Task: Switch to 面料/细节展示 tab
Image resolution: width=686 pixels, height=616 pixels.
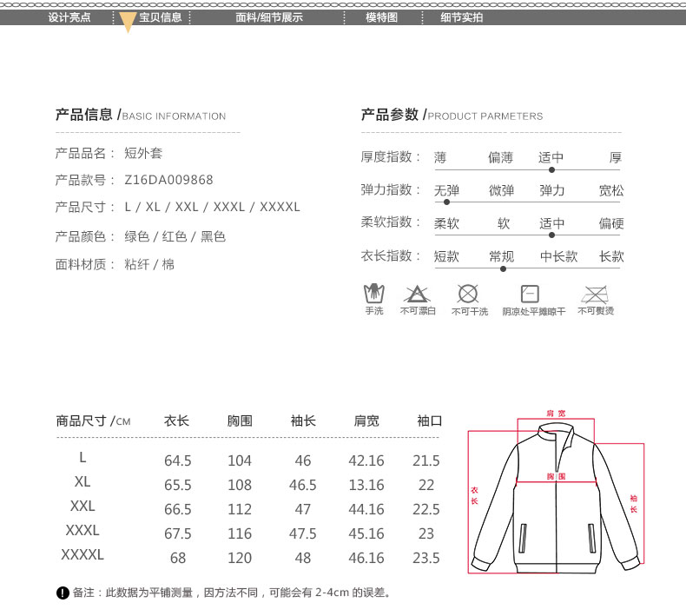Action: coord(269,17)
